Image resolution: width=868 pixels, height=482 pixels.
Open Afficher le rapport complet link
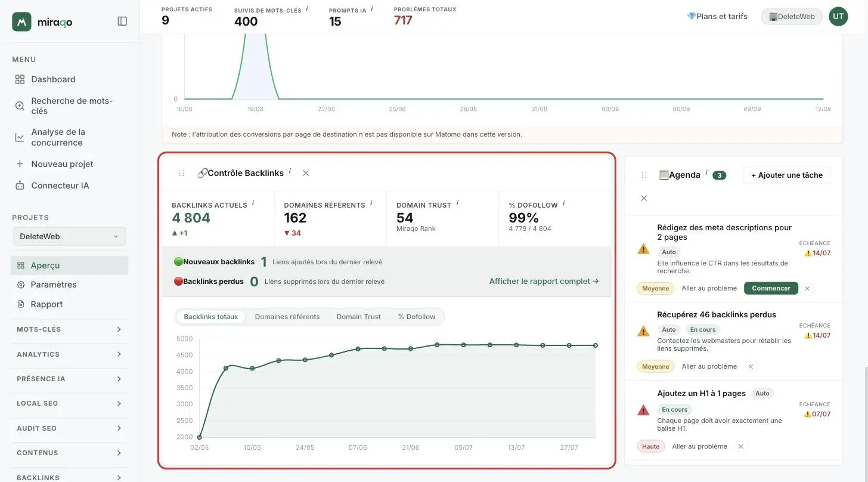[544, 281]
